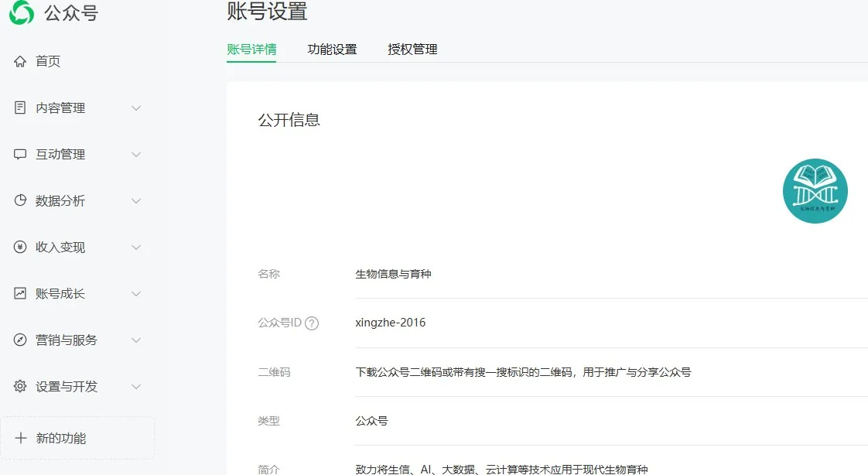This screenshot has height=475, width=868.
Task: Expand the 收入变现 chevron
Action: coord(135,248)
